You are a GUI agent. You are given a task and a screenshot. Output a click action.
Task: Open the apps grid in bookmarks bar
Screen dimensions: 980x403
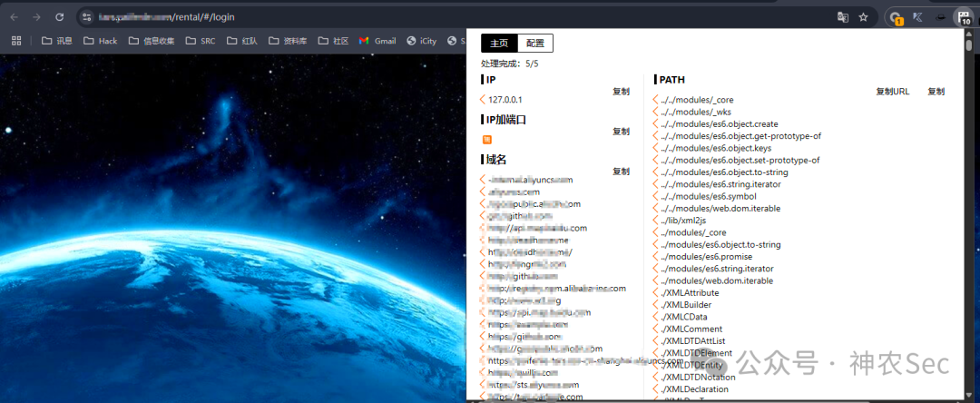[17, 41]
